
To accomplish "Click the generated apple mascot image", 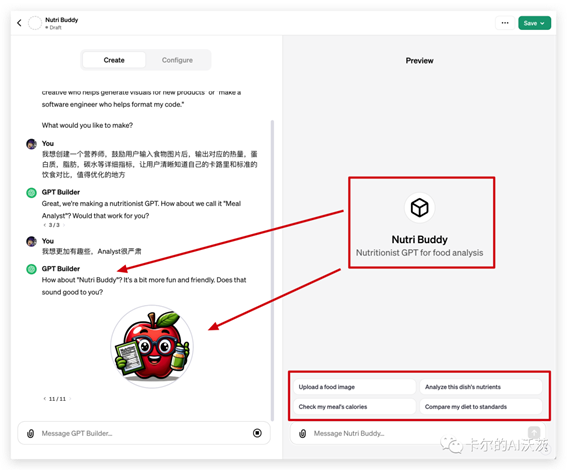I will (x=152, y=346).
